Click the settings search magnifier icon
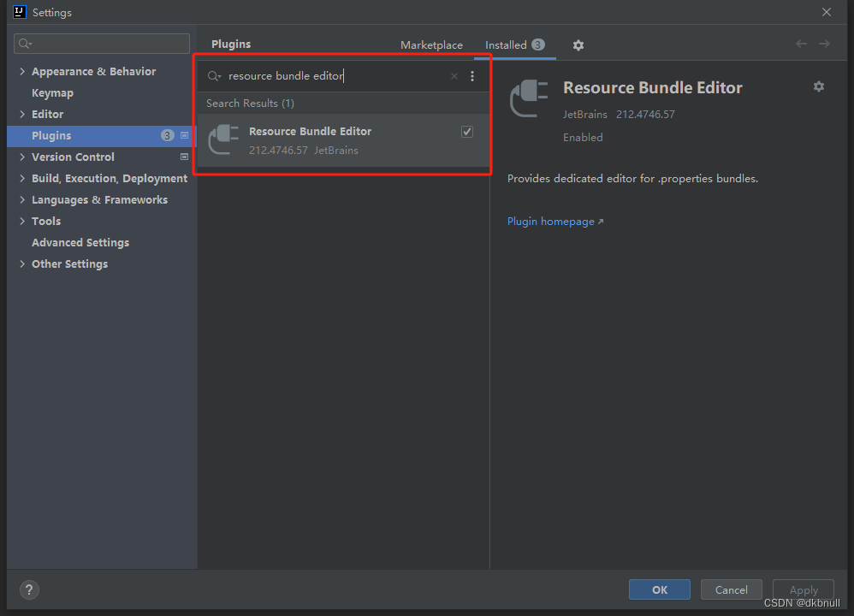This screenshot has height=616, width=854. click(x=25, y=44)
